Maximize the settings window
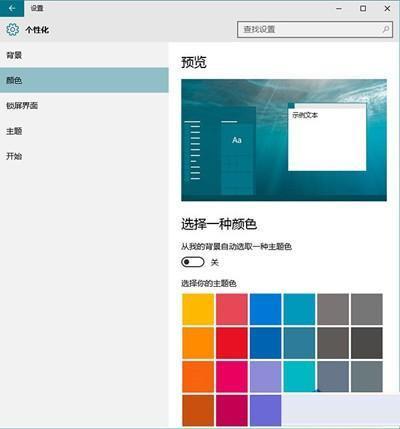The height and width of the screenshot is (429, 400). coord(363,8)
